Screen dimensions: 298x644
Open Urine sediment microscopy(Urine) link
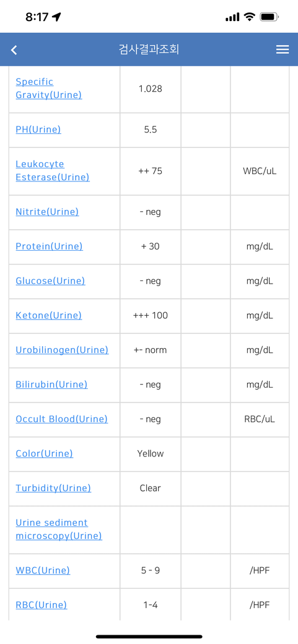tap(59, 529)
